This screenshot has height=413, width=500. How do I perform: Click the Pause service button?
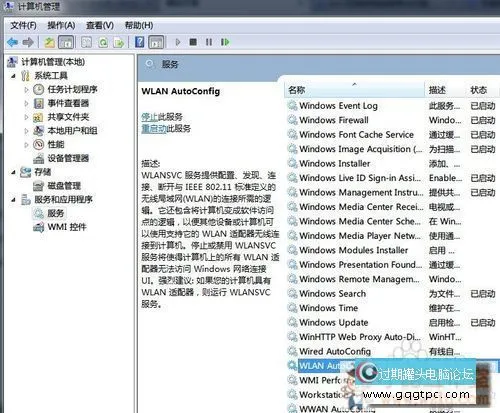click(209, 42)
